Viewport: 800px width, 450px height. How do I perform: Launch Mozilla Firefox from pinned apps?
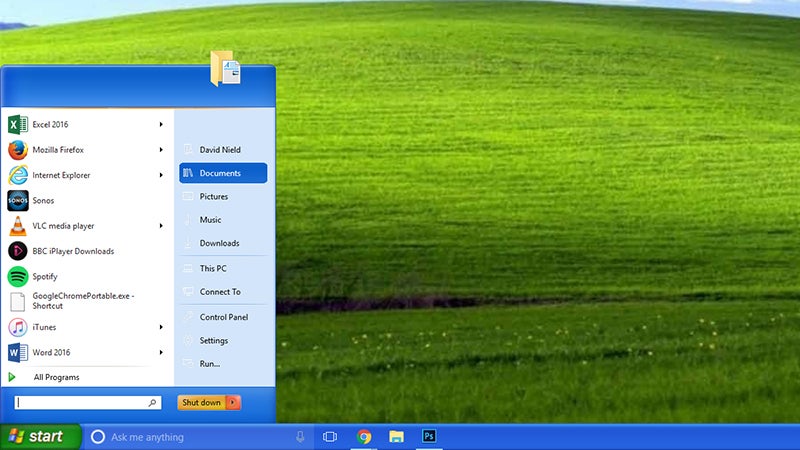(58, 150)
